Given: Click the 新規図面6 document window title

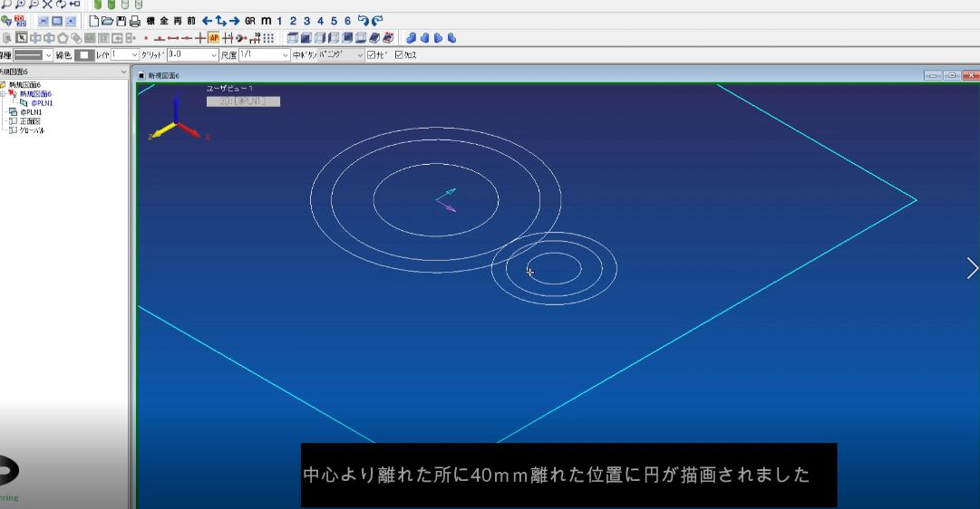Looking at the screenshot, I should (164, 75).
